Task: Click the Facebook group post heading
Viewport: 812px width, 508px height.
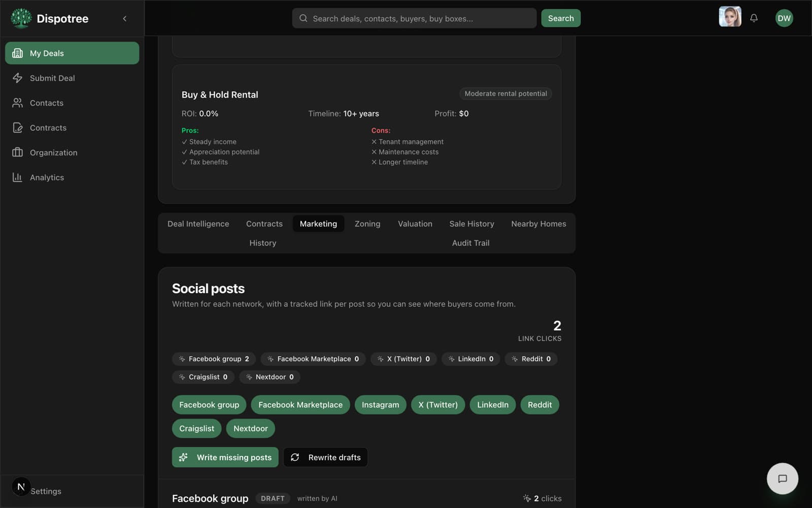Action: point(210,498)
